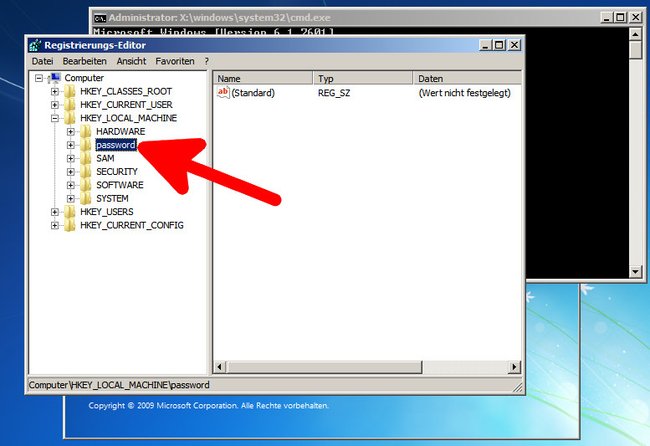Viewport: 650px width, 446px height.
Task: Expand HKEY_CURRENT_USER tree node
Action: (55, 105)
